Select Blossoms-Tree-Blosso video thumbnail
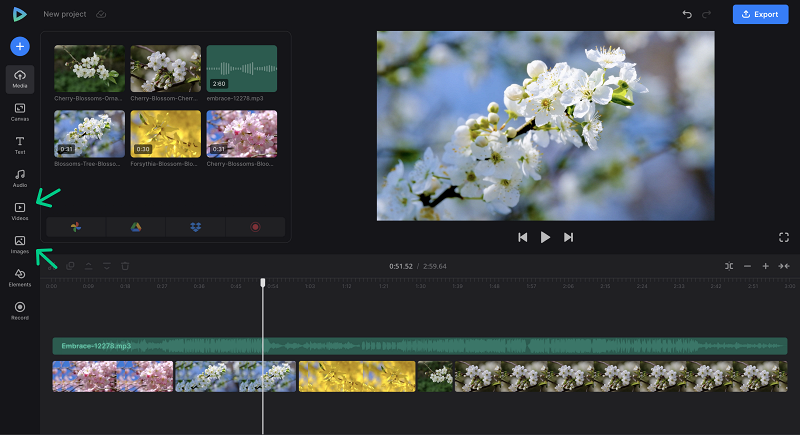 coord(89,134)
